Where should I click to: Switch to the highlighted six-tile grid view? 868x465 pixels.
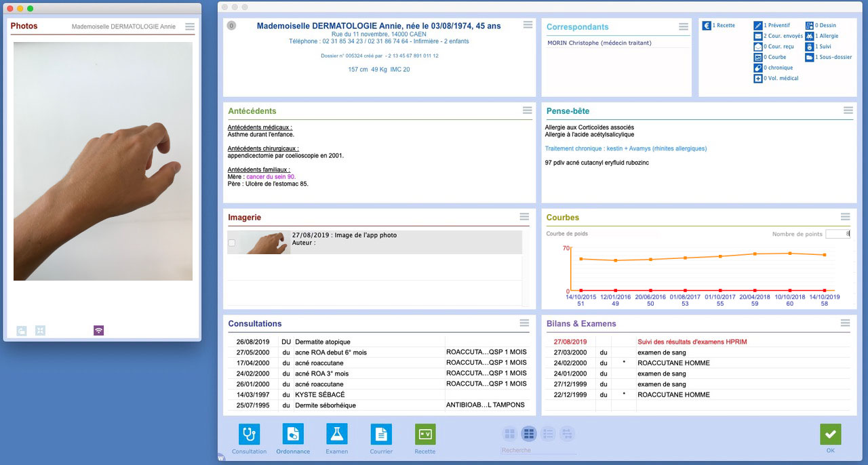[529, 433]
